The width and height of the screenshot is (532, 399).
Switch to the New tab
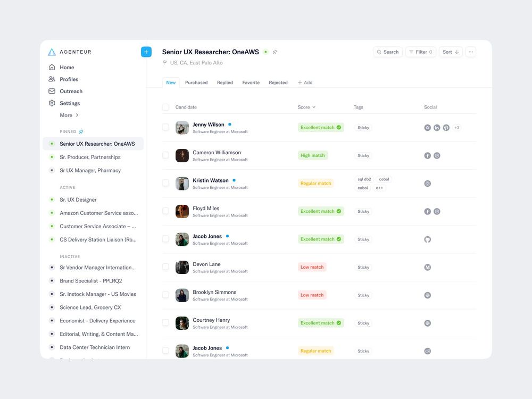pos(171,82)
